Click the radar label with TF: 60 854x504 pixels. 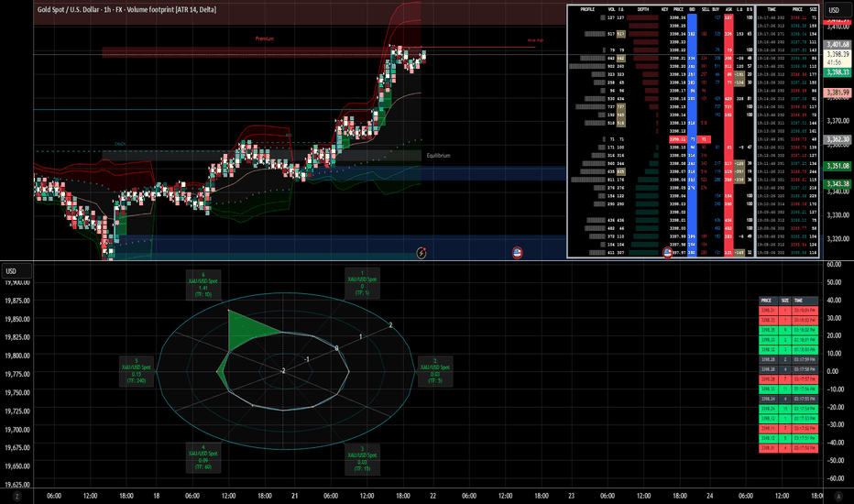203,457
